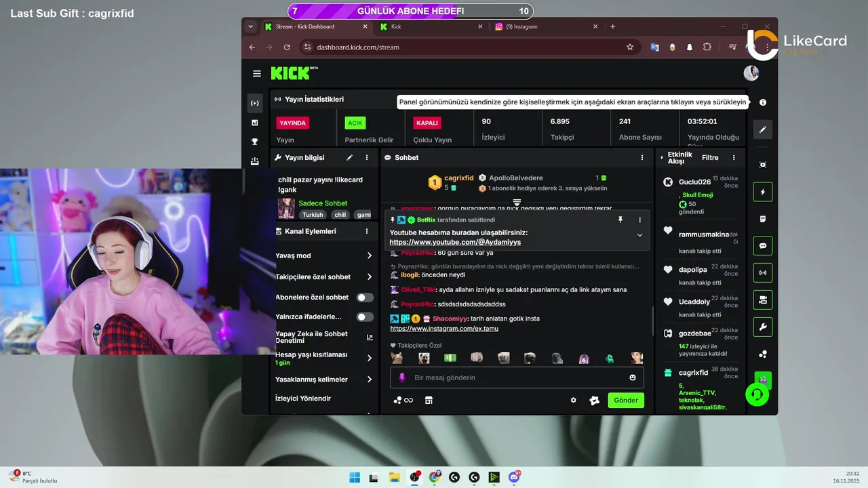
Task: Unpin the BotRix pinned message
Action: click(620, 220)
